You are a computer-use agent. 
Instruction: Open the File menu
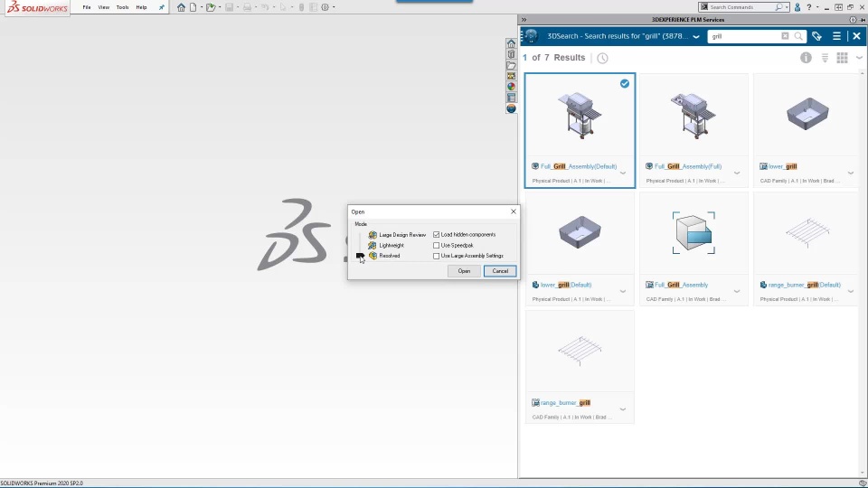tap(87, 7)
